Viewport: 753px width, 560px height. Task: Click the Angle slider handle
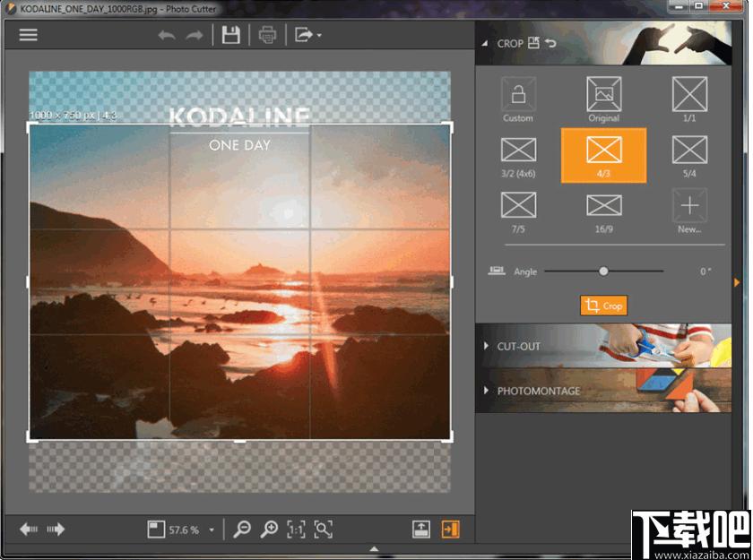[603, 271]
